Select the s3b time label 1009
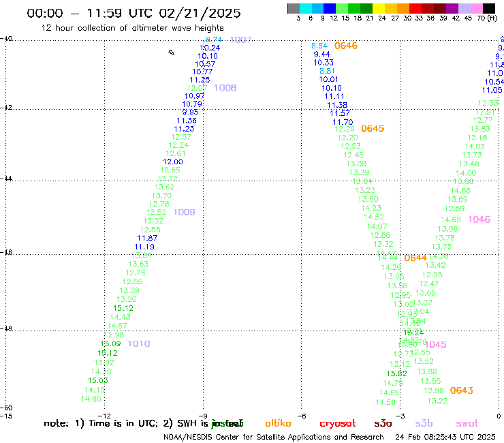This screenshot has width=504, height=443. [x=184, y=213]
